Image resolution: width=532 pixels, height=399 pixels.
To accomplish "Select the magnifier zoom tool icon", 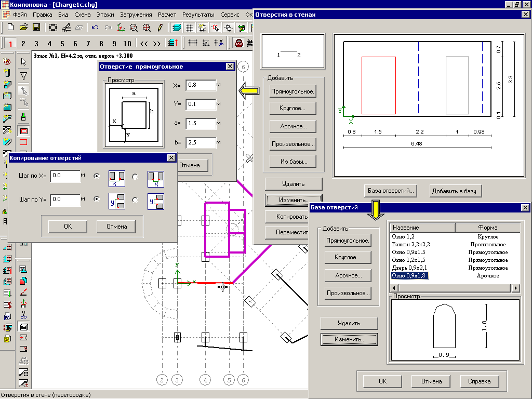I will pyautogui.click(x=134, y=27).
